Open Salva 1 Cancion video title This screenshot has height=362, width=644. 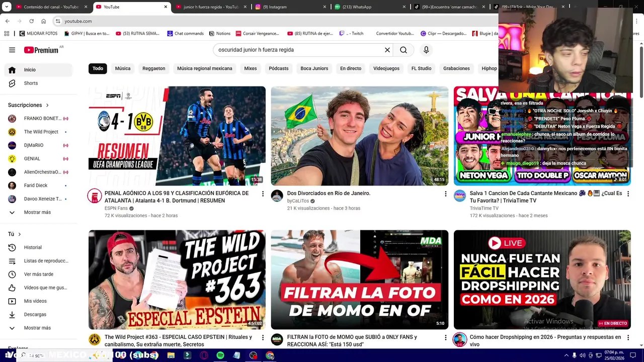pyautogui.click(x=545, y=197)
